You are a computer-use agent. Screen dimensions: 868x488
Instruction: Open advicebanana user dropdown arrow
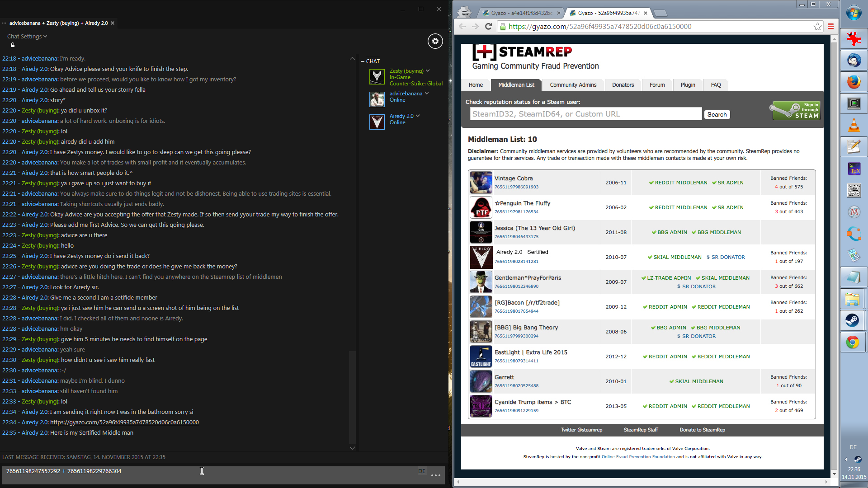tap(427, 94)
